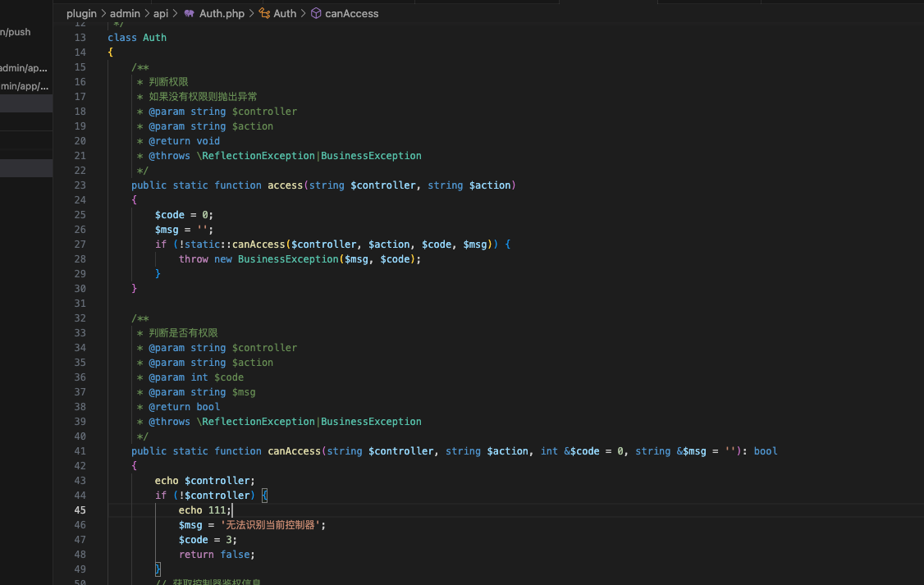Click the bool return type on line 41
924x585 pixels.
766,451
